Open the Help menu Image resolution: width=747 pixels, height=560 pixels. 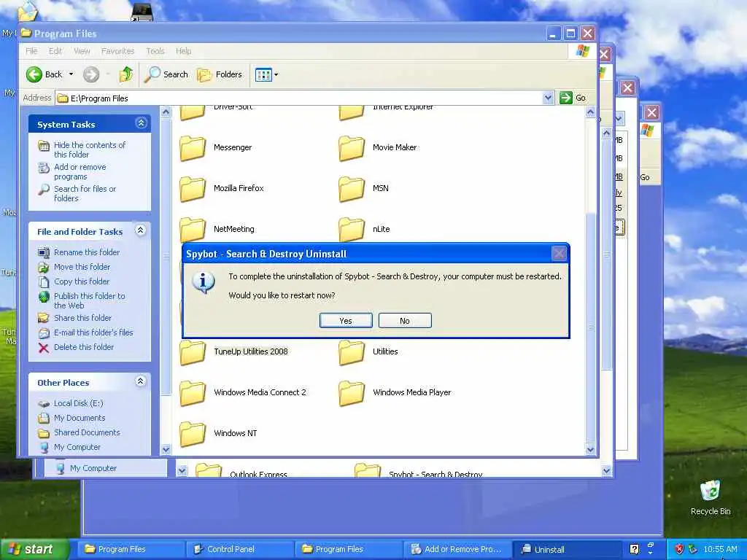tap(183, 51)
